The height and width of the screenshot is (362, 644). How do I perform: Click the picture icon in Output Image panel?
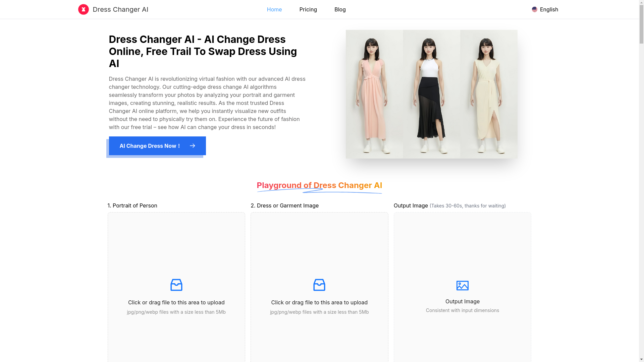point(463,286)
